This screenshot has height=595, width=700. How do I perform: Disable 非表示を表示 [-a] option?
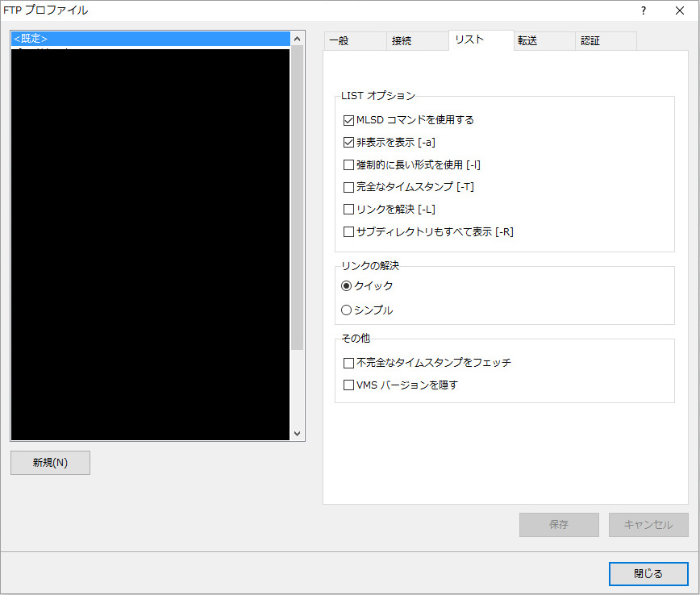pyautogui.click(x=348, y=143)
